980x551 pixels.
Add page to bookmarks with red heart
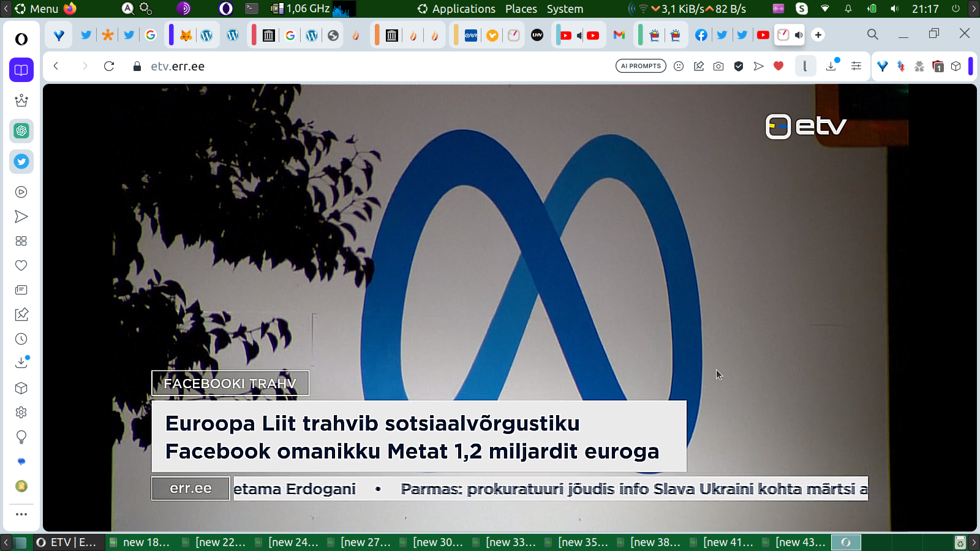tap(778, 66)
